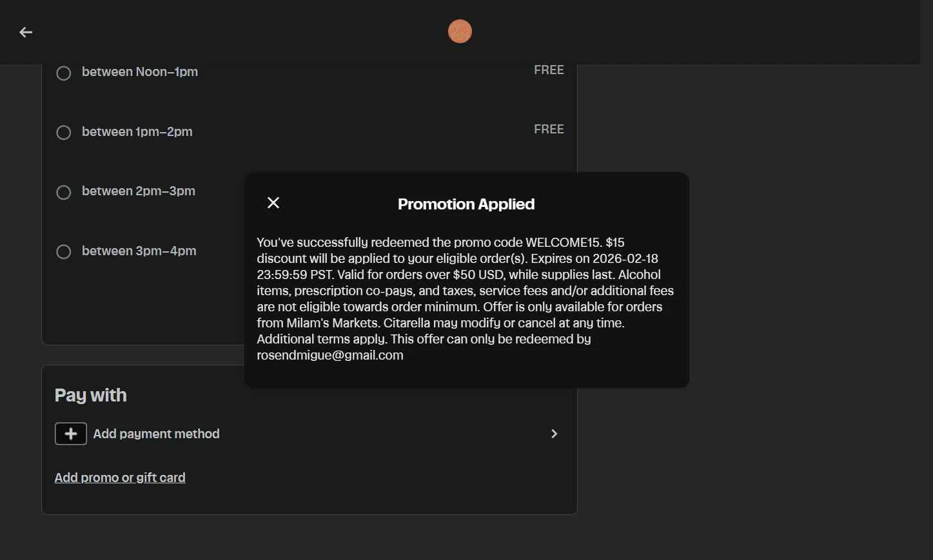Screen dimensions: 933x560
Task: Select delivery between 3pm–4pm
Action: coord(64,251)
